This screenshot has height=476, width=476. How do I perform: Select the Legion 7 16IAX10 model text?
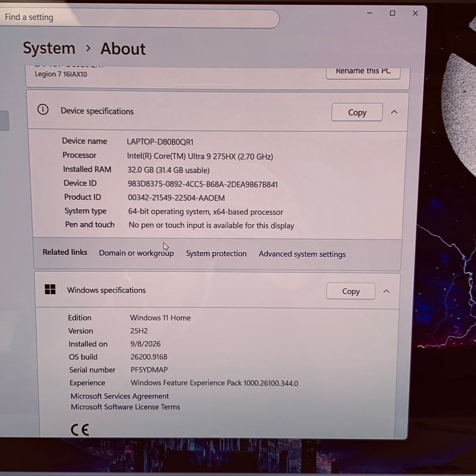(61, 74)
